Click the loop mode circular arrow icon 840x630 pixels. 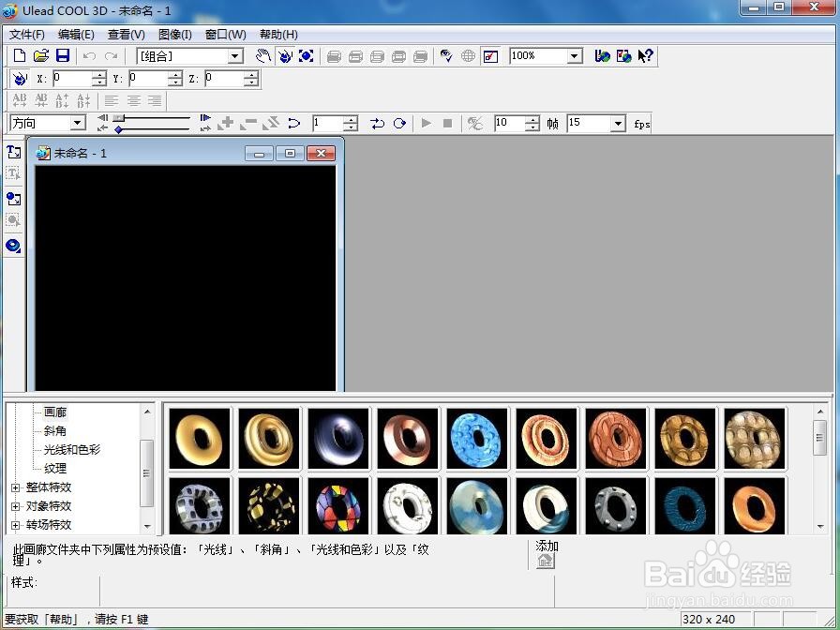coord(399,124)
